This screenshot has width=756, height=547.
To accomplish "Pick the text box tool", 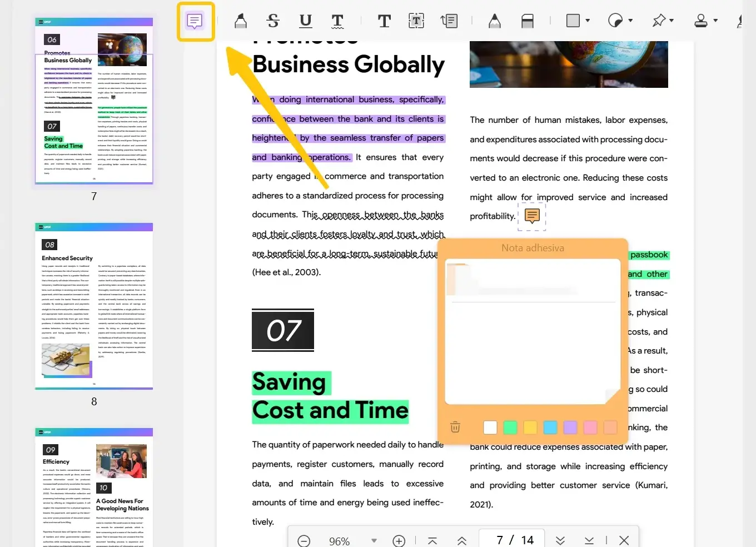I will click(416, 21).
